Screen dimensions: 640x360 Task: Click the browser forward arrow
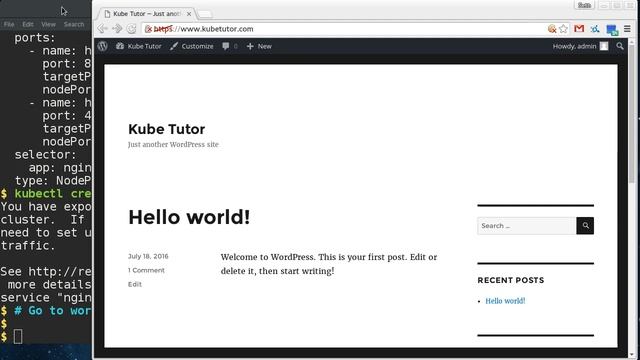coord(117,29)
